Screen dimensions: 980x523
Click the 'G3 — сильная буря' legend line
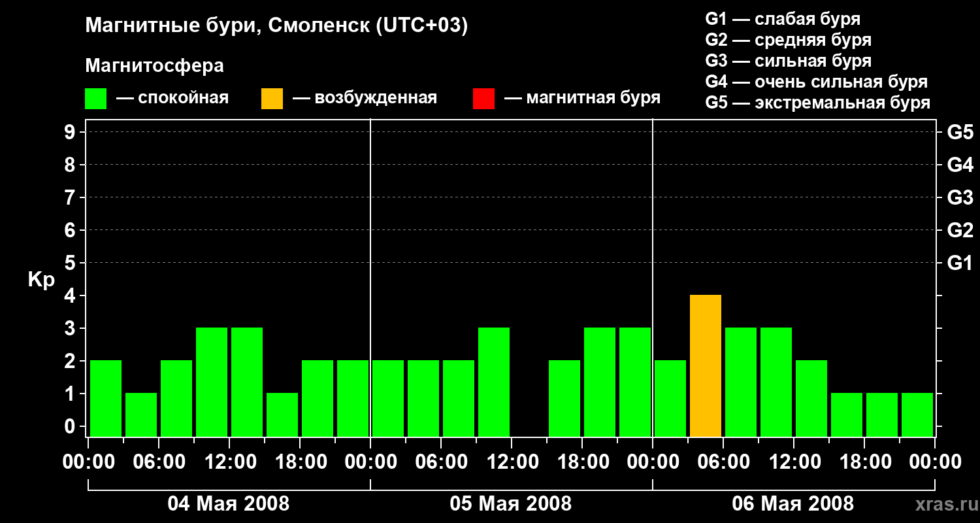tap(788, 61)
